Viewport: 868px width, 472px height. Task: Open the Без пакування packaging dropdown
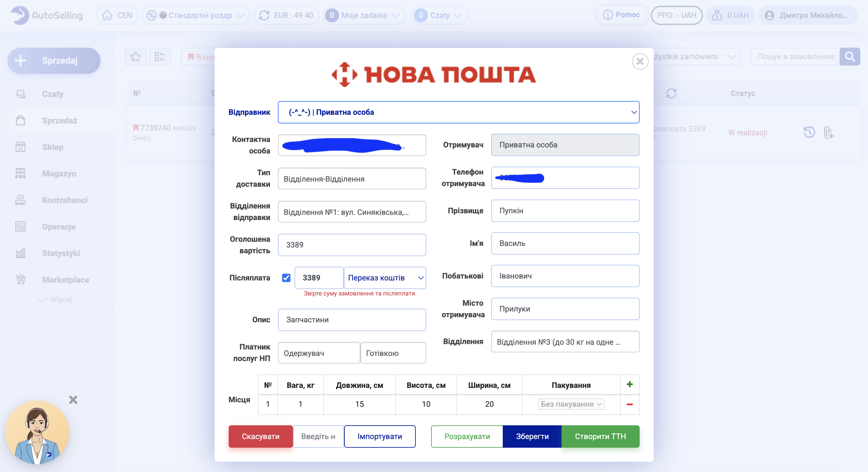click(571, 404)
